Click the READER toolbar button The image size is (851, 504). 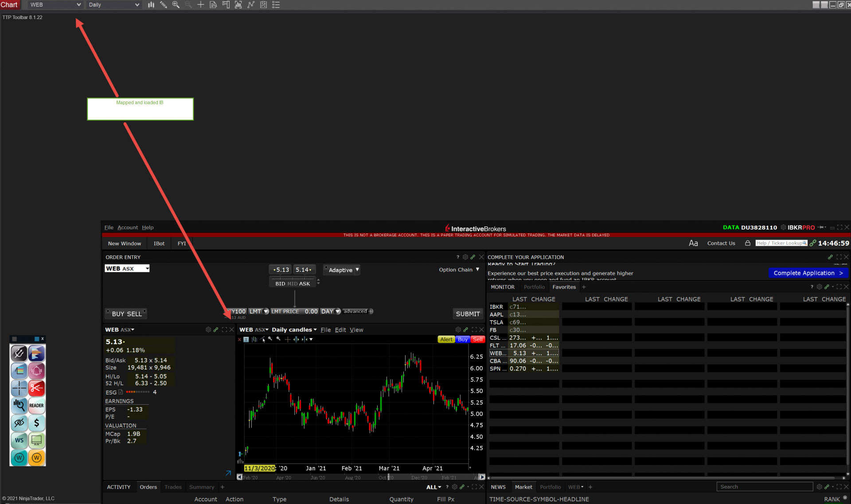tap(37, 405)
